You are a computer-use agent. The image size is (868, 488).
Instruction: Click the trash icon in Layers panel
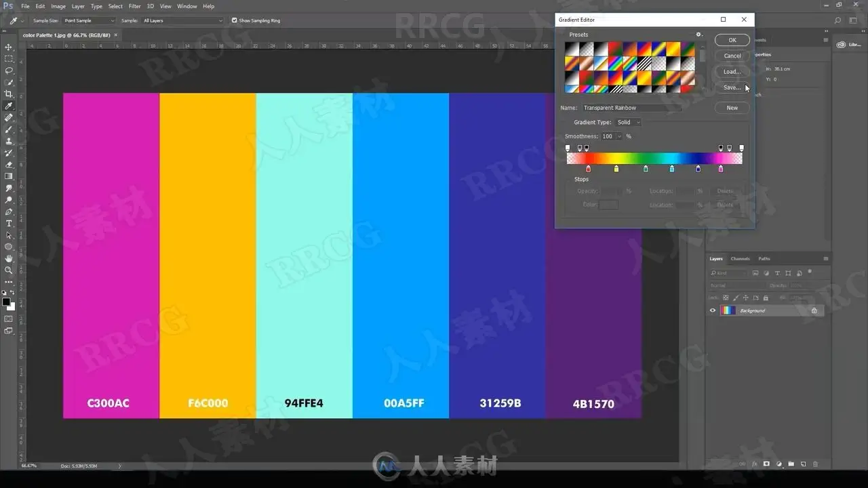click(815, 464)
